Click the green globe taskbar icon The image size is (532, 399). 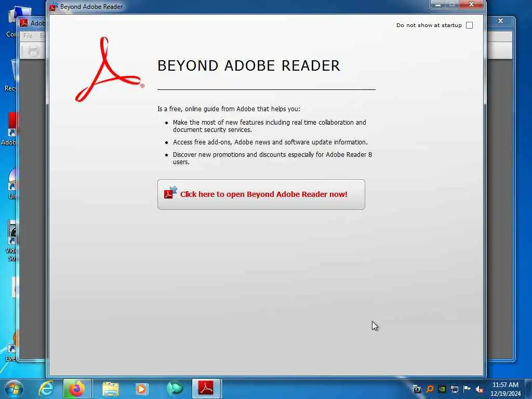175,389
